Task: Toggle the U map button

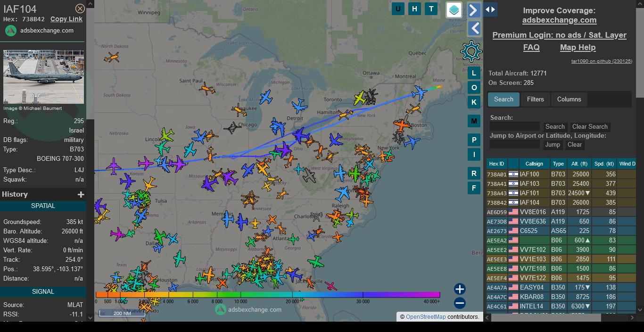Action: (398, 8)
